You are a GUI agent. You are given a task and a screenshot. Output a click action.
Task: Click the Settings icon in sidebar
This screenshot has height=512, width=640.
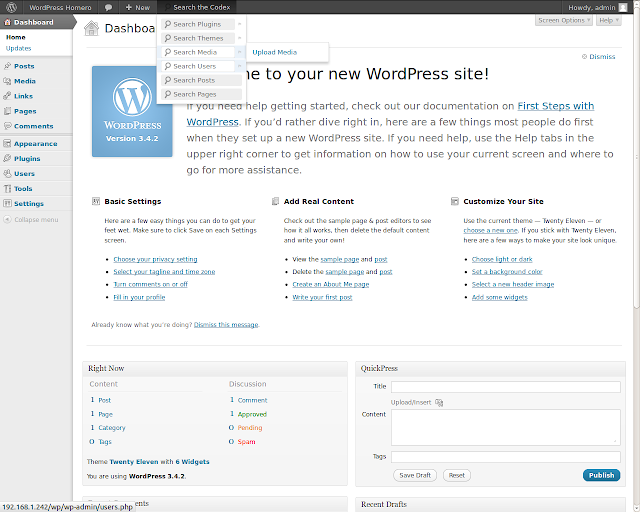point(7,203)
